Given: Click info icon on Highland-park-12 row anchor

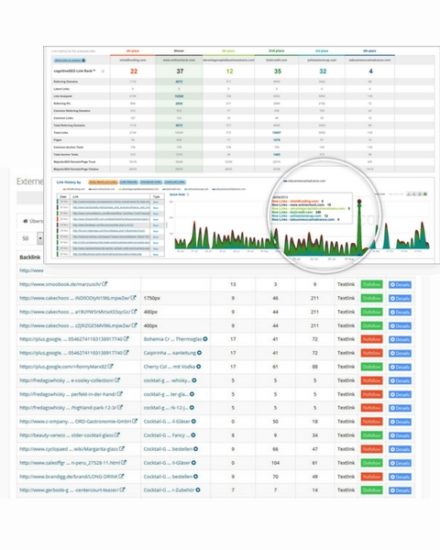Looking at the screenshot, I should (192, 408).
